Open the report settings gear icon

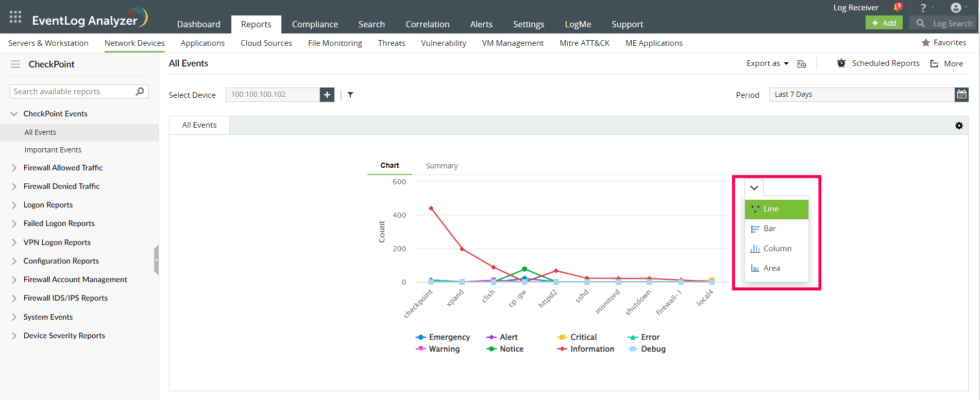pos(959,126)
